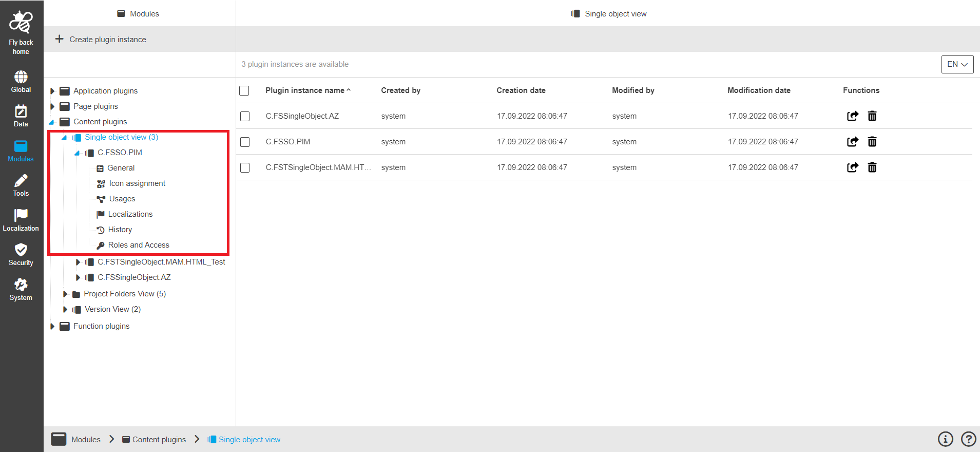The height and width of the screenshot is (452, 980).
Task: Click Content plugins in the breadcrumb
Action: (x=159, y=440)
